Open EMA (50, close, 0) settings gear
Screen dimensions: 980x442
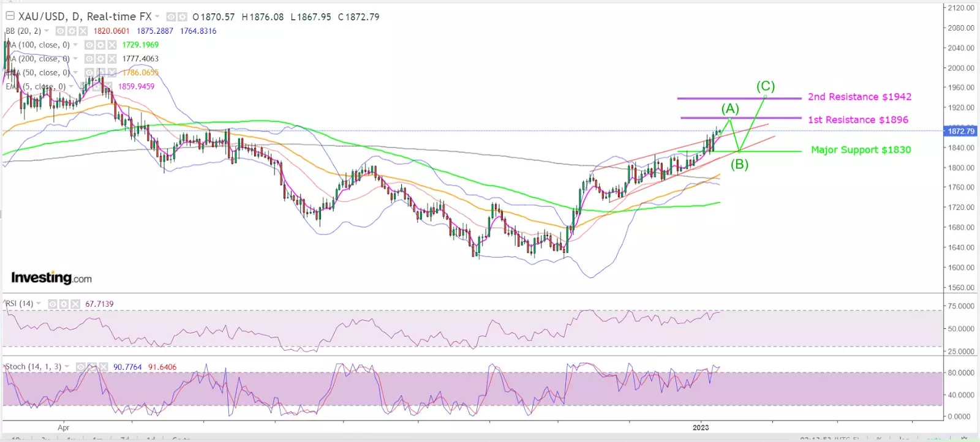[x=100, y=72]
